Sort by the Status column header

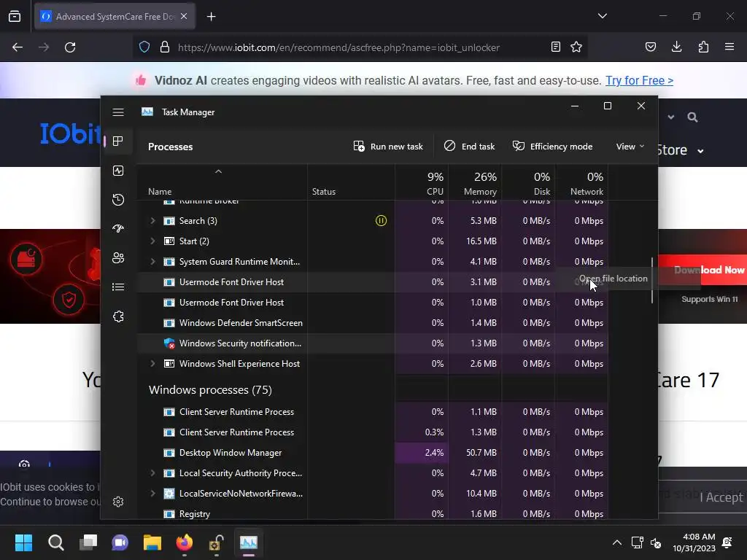(351, 182)
